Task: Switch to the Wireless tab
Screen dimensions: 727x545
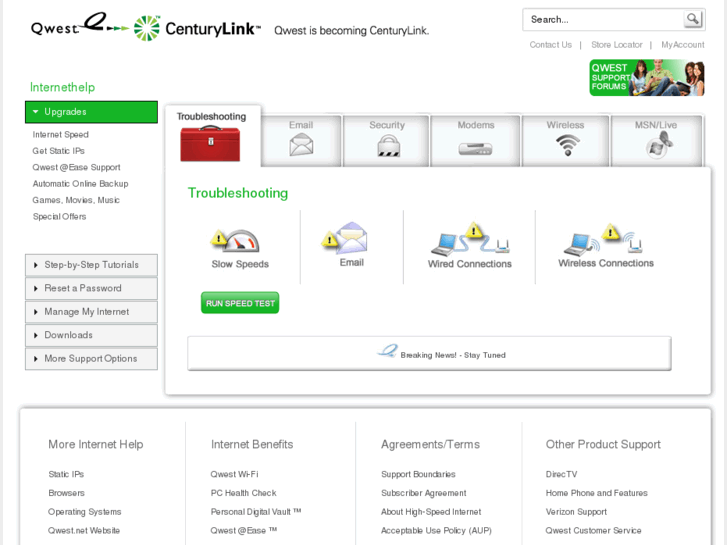Action: tap(565, 141)
